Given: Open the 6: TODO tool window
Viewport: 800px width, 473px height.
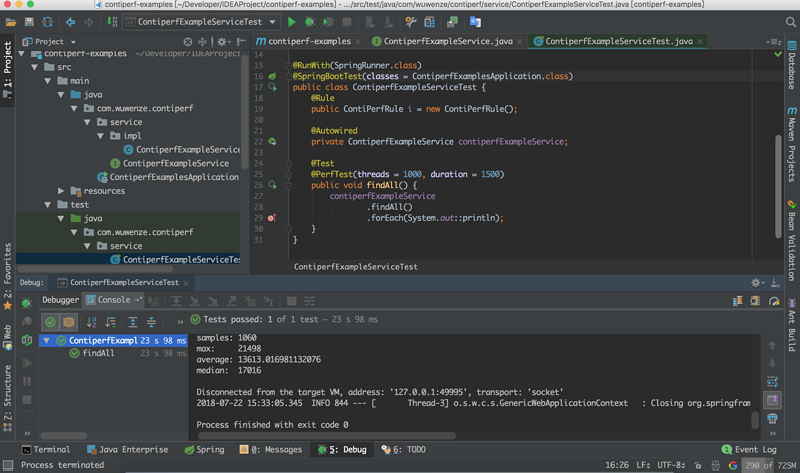Looking at the screenshot, I should tap(404, 450).
